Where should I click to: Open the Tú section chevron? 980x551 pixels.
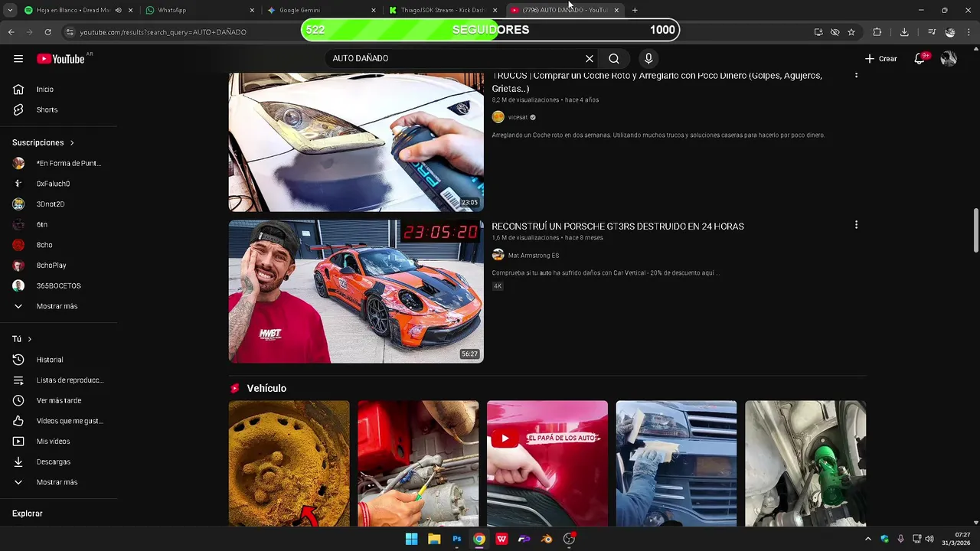[30, 339]
